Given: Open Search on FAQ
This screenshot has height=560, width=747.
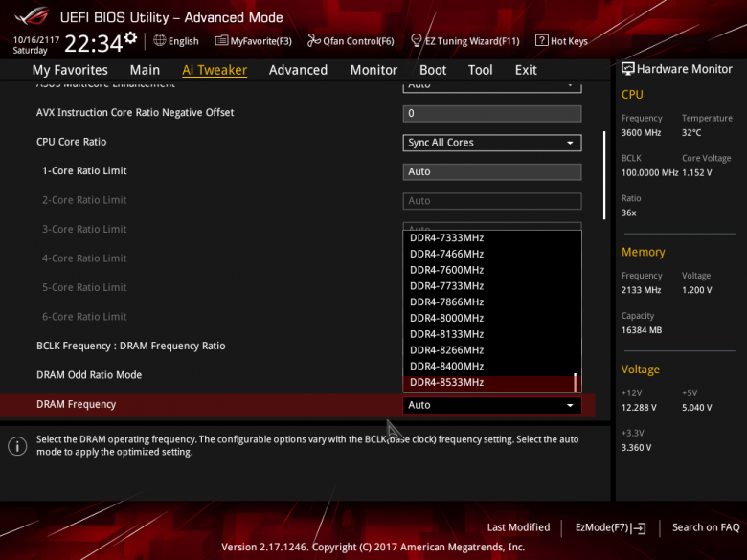Looking at the screenshot, I should click(706, 527).
